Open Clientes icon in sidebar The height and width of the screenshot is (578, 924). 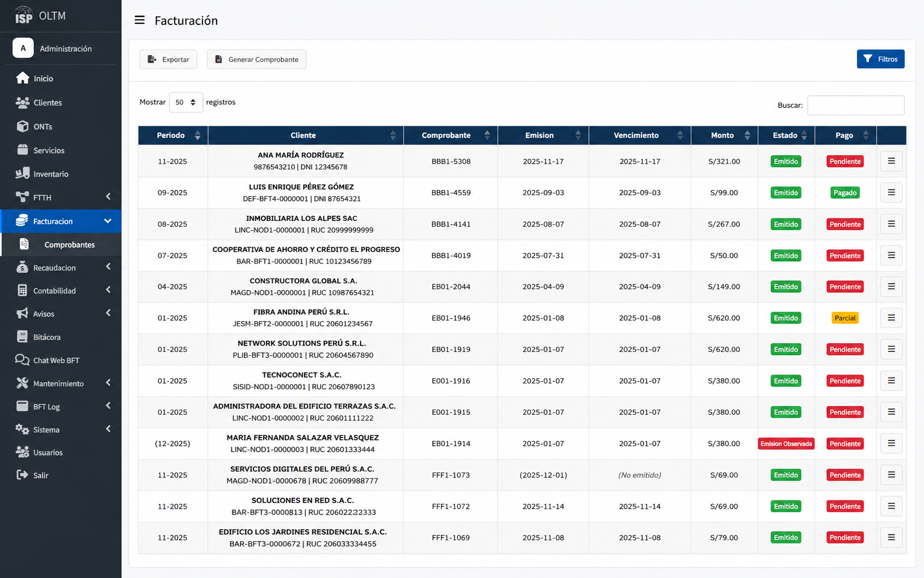pos(23,103)
